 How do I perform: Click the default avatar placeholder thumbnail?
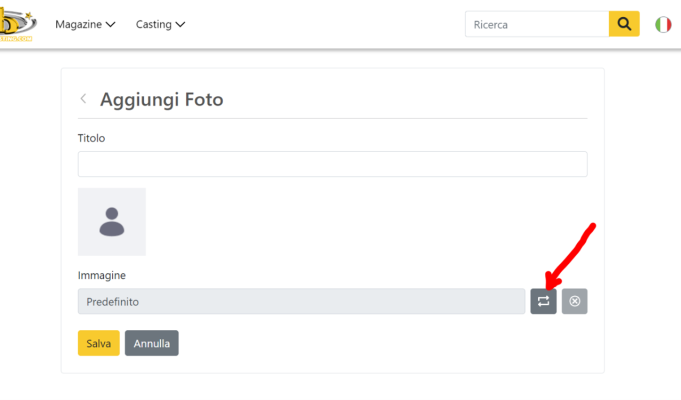(x=112, y=221)
